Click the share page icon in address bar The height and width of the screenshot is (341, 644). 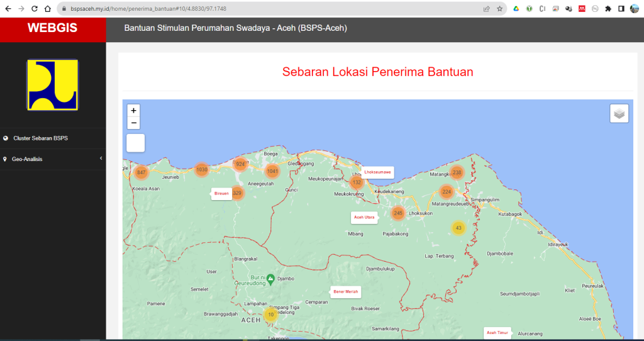click(487, 9)
